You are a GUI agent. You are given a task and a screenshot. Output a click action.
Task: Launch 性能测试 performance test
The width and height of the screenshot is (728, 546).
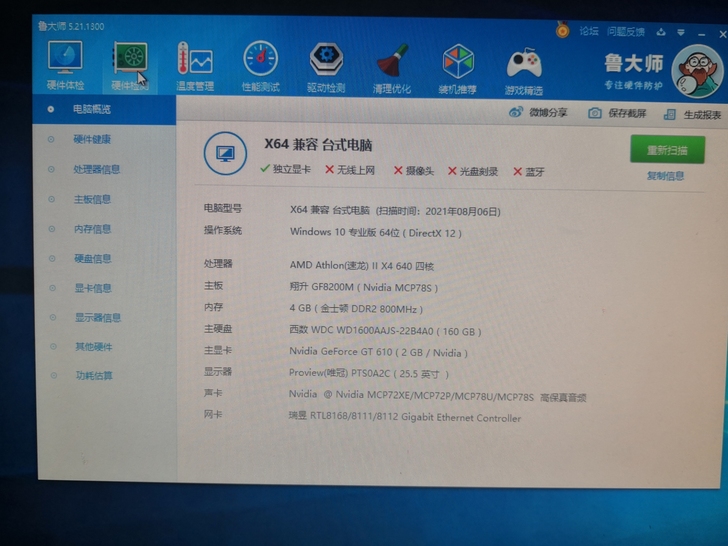coord(260,66)
